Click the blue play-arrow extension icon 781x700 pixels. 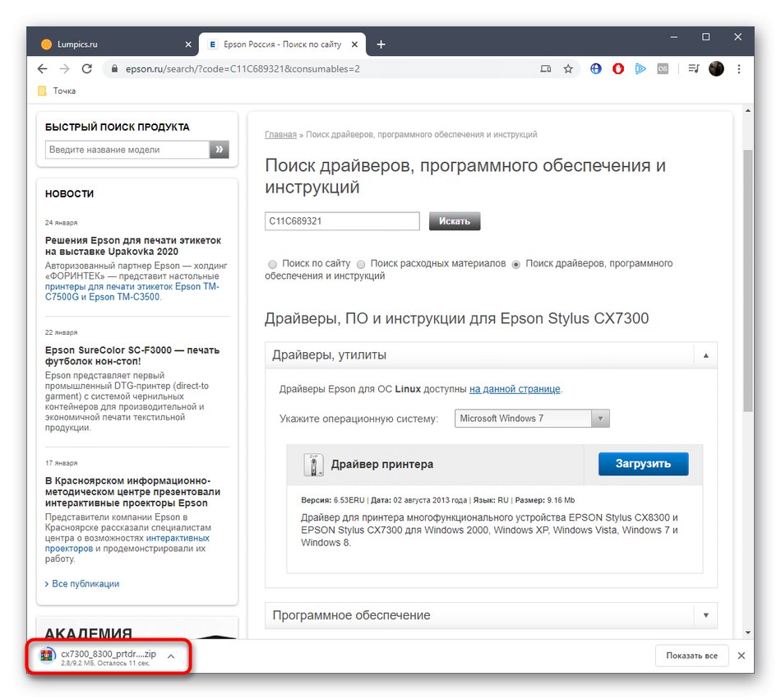pyautogui.click(x=640, y=69)
